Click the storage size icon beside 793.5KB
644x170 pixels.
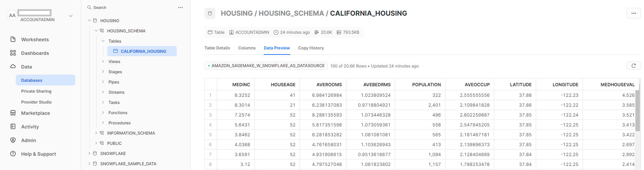click(x=339, y=32)
